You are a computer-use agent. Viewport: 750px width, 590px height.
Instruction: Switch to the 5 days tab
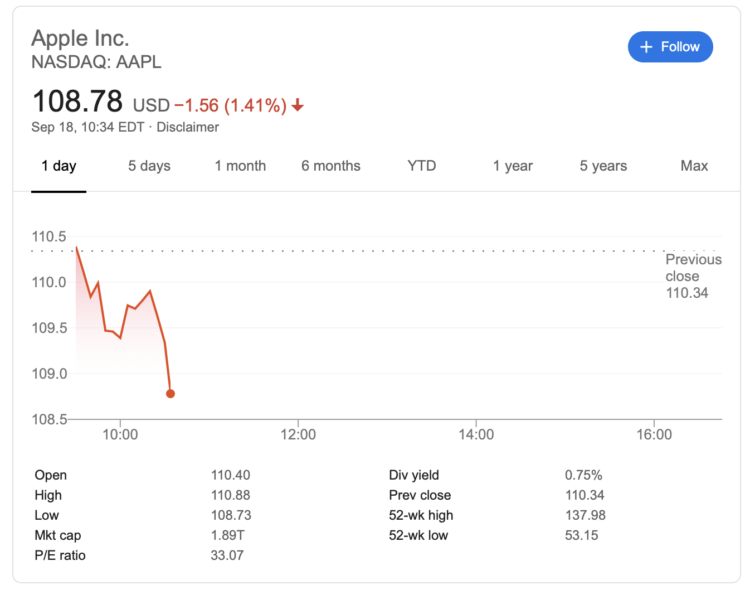pos(149,166)
